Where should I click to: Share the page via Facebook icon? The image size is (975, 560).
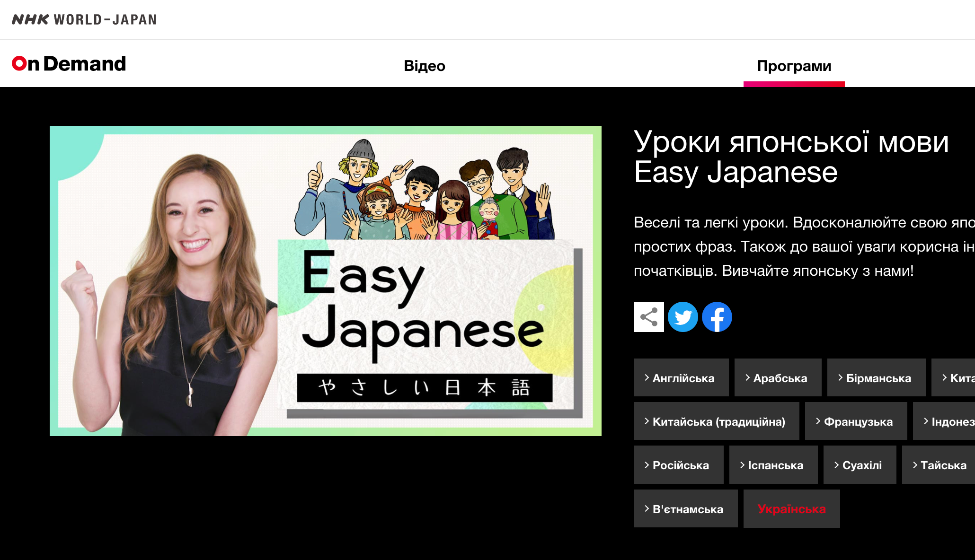click(717, 317)
